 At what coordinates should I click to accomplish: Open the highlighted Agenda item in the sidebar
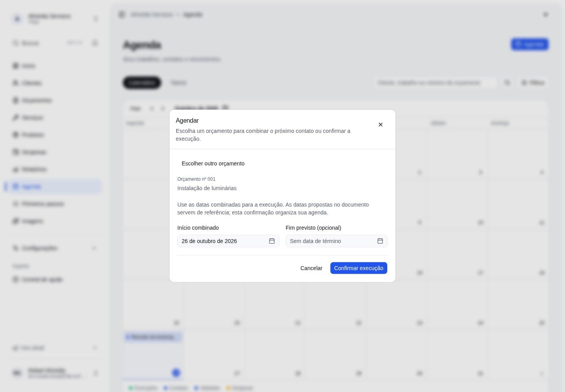(53, 187)
